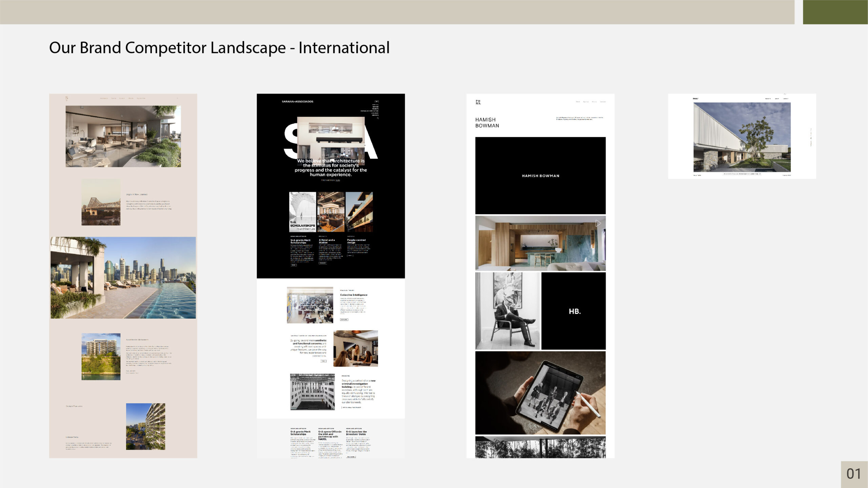Open the Projects item in S+A menu
Viewport: 868px width, 488px height.
pos(375,109)
